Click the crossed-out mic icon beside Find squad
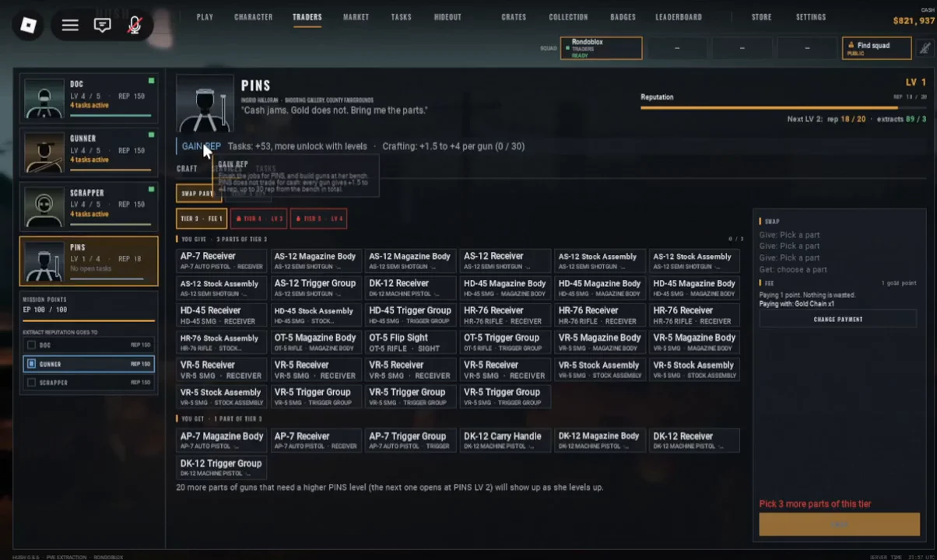 pyautogui.click(x=925, y=48)
